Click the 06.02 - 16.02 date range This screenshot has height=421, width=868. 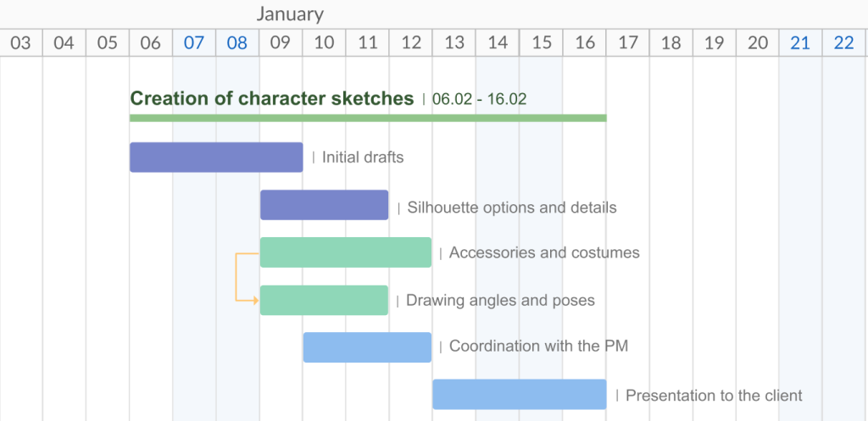coord(479,99)
